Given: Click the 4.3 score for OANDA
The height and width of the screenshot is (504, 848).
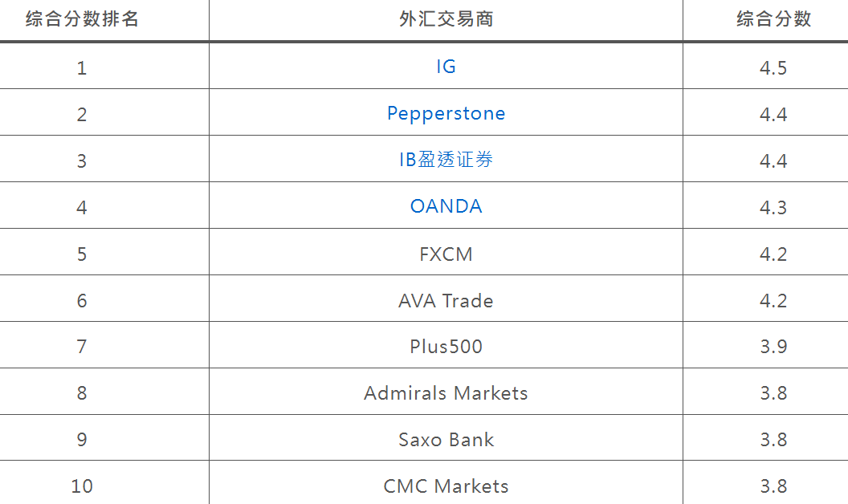Looking at the screenshot, I should [x=773, y=207].
